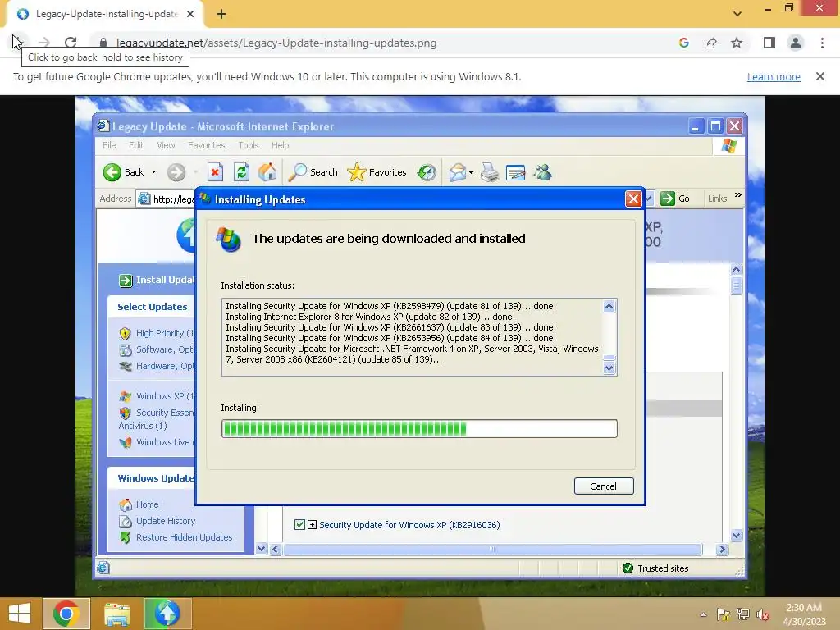
Task: Open the Help menu in Internet Explorer
Action: tap(281, 145)
